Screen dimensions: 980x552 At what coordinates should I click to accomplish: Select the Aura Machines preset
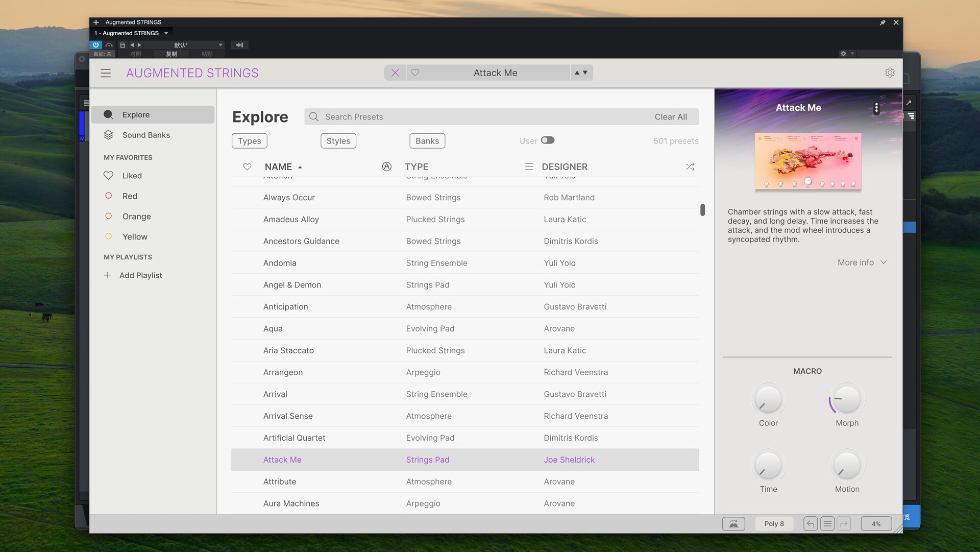coord(465,503)
